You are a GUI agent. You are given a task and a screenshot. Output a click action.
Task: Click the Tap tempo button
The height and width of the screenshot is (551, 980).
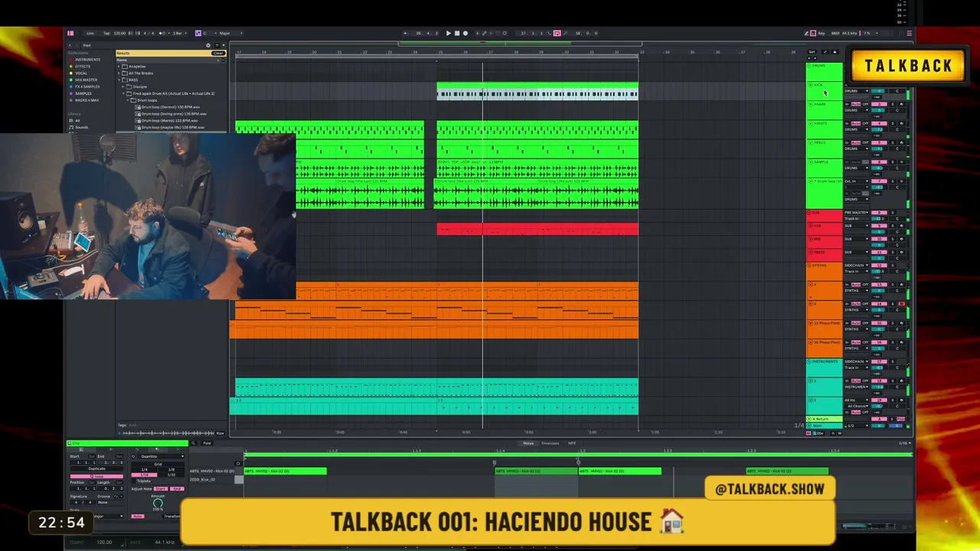pyautogui.click(x=106, y=33)
